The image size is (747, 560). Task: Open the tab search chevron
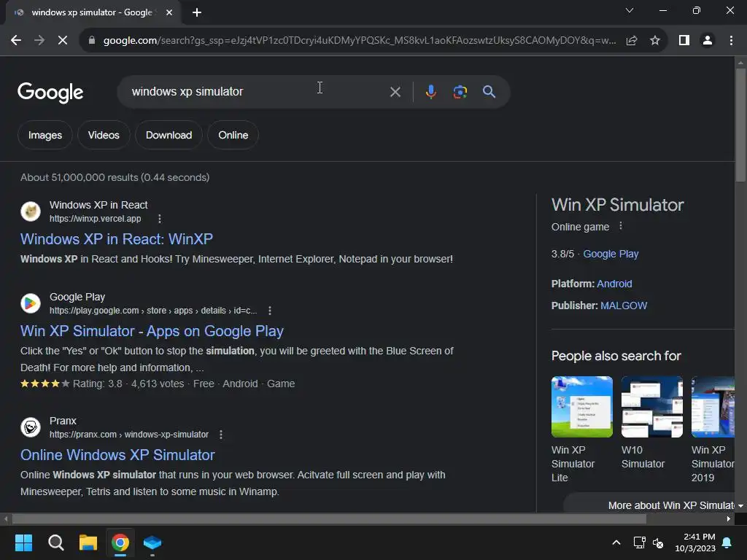630,10
